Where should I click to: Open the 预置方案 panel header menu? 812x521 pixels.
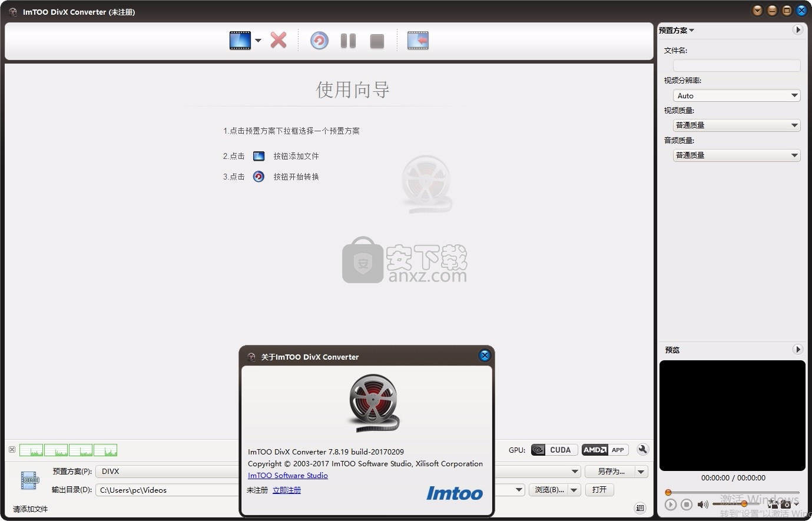(x=677, y=30)
